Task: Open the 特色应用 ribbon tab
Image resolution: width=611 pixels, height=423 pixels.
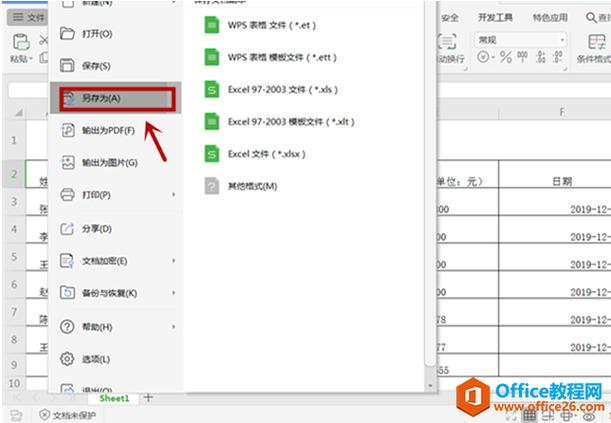Action: click(550, 18)
